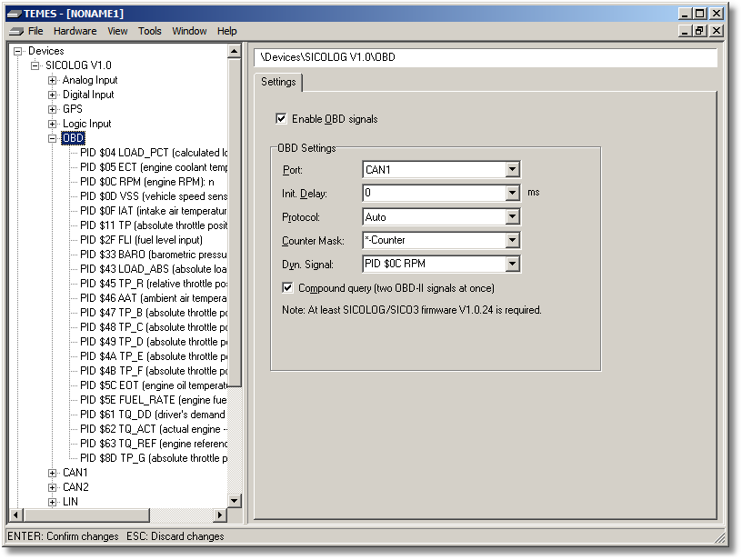The width and height of the screenshot is (742, 560).
Task: Select PID $2F FLI fuel level item
Action: (x=141, y=240)
